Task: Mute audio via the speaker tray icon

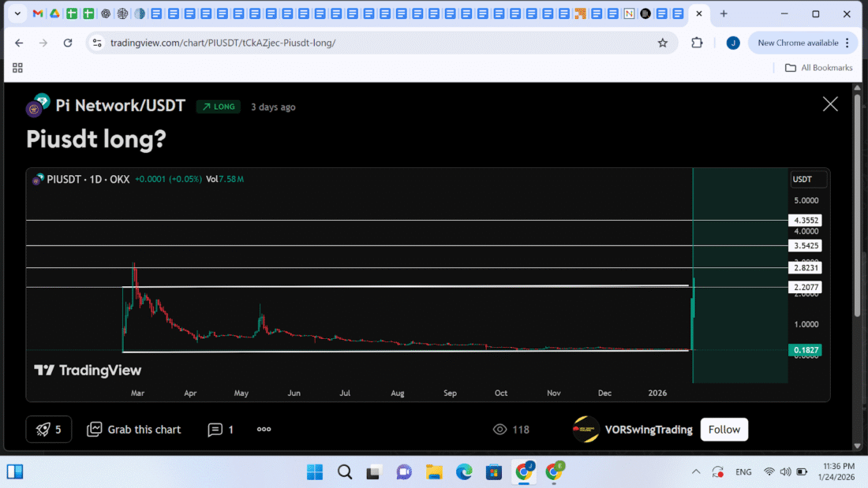Action: [786, 471]
